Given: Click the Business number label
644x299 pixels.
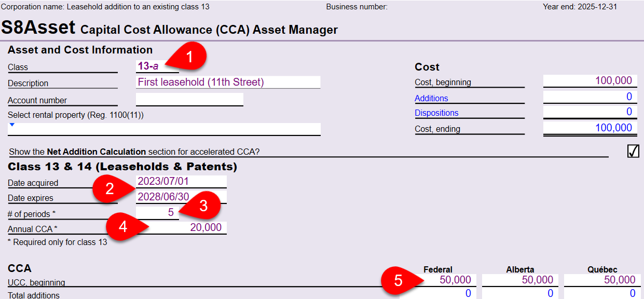Looking at the screenshot, I should click(357, 7).
